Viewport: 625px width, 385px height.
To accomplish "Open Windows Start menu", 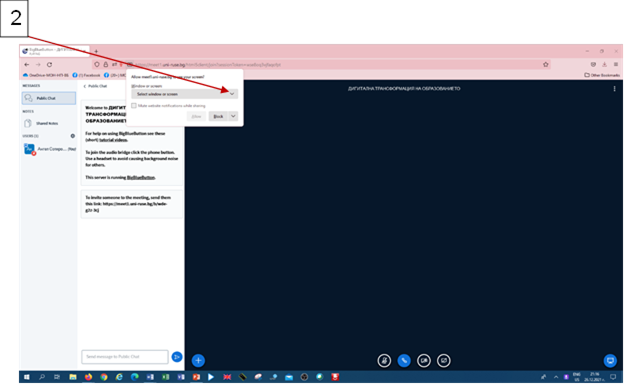I will pos(27,377).
